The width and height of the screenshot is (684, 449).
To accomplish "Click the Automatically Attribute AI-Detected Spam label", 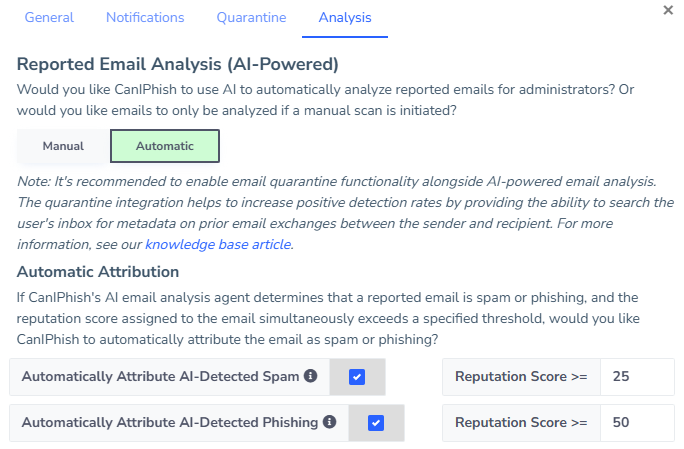I will pos(160,377).
